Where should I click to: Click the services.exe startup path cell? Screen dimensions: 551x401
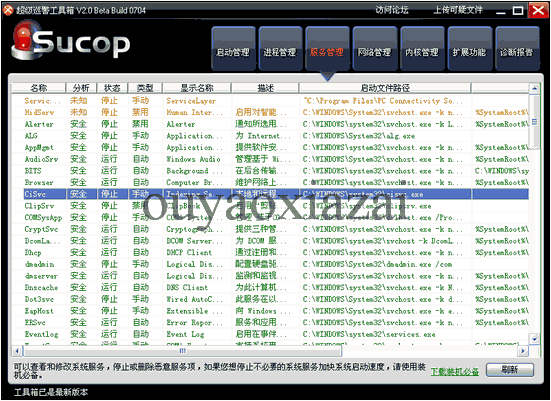click(x=369, y=334)
